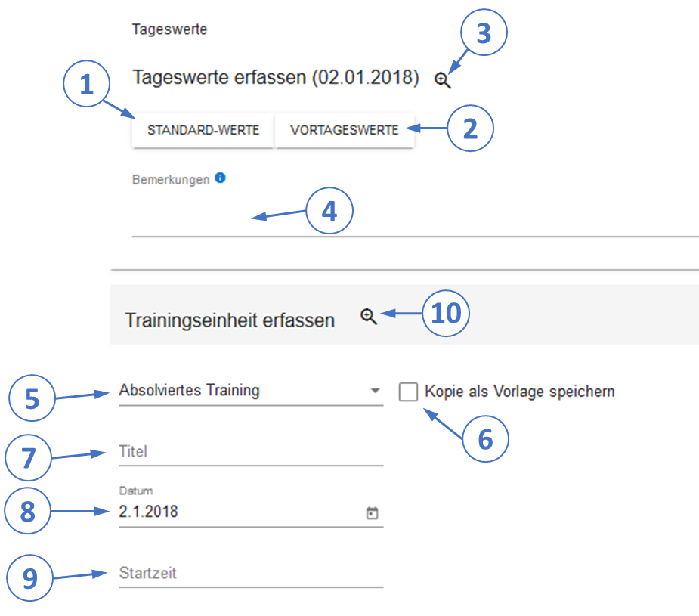
Task: Open the Absolviertes Training dropdown
Action: click(249, 391)
